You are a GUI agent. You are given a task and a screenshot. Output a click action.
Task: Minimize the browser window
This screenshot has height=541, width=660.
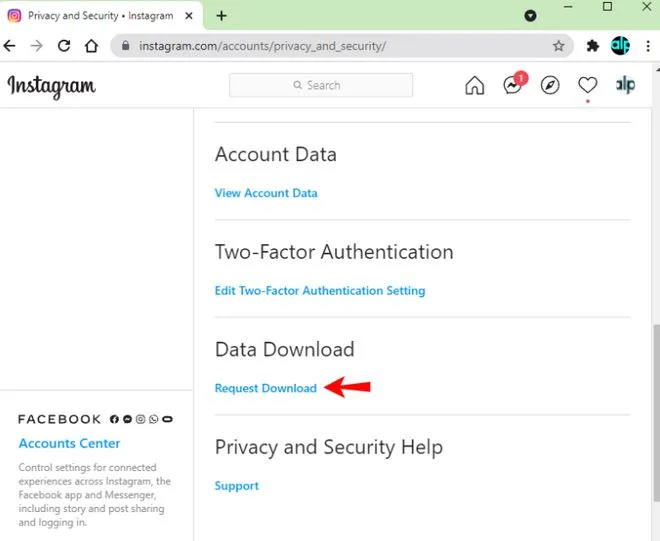(x=568, y=7)
